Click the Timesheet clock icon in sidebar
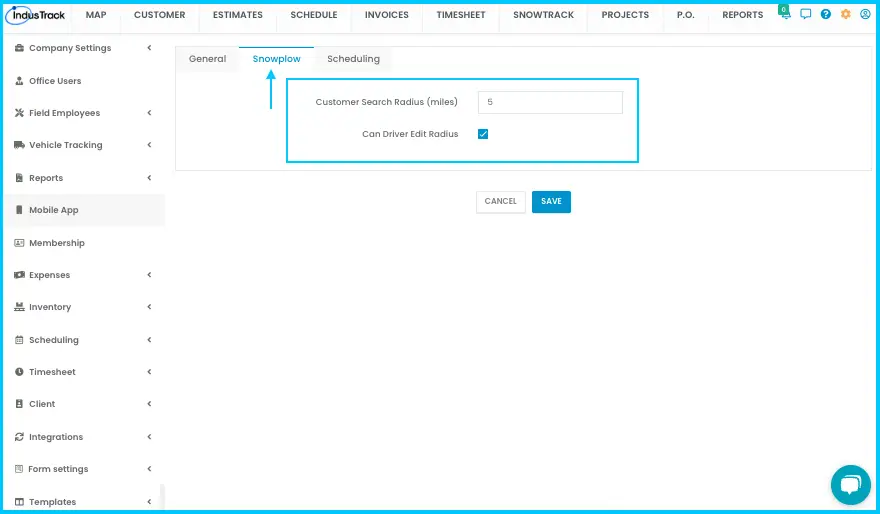The image size is (880, 514). tap(19, 372)
